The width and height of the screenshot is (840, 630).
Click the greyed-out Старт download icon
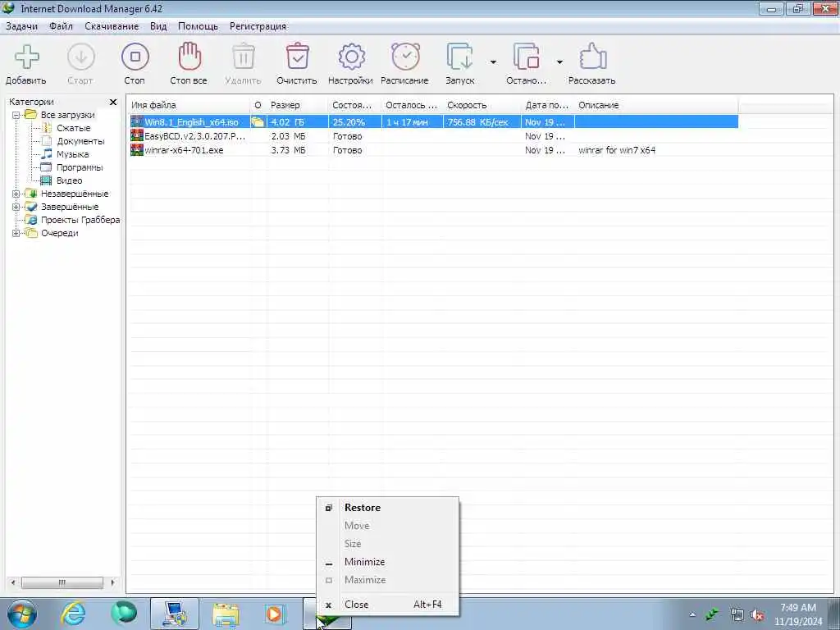[81, 57]
